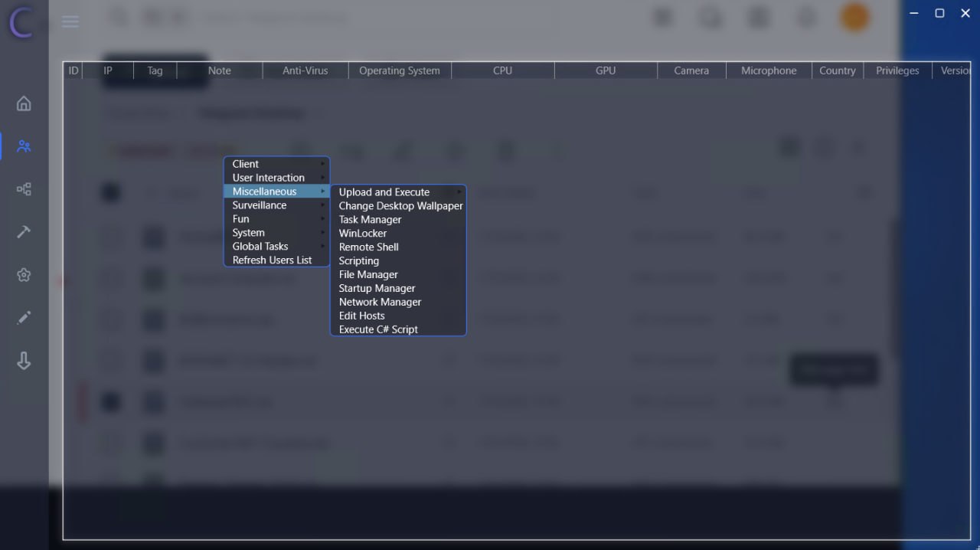The image size is (980, 550).
Task: Click the Operating System column header
Action: click(x=400, y=70)
